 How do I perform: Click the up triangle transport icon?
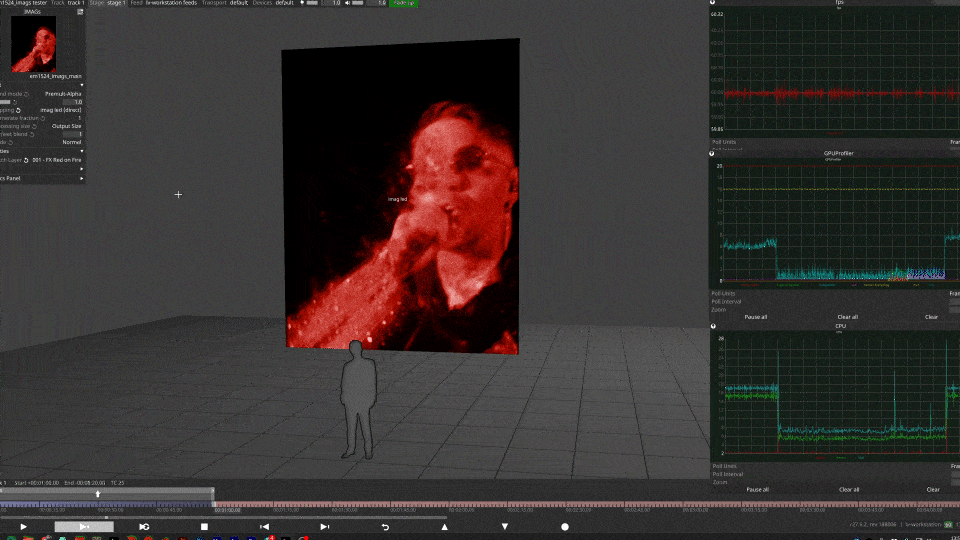(x=444, y=527)
